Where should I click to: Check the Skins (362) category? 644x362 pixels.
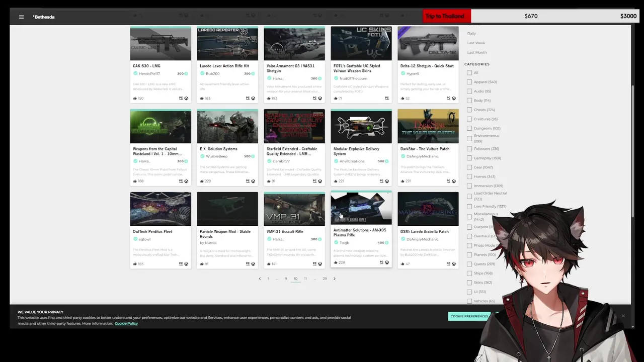click(469, 283)
